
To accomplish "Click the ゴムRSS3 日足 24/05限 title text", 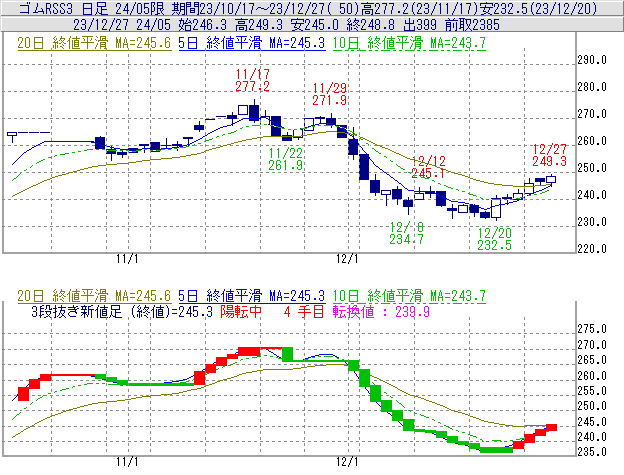I will [94, 8].
